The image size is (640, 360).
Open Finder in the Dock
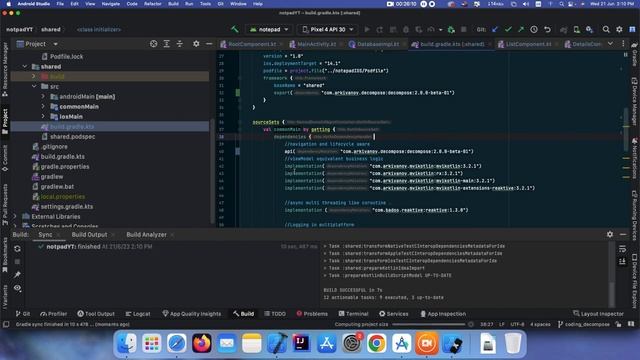click(x=127, y=343)
